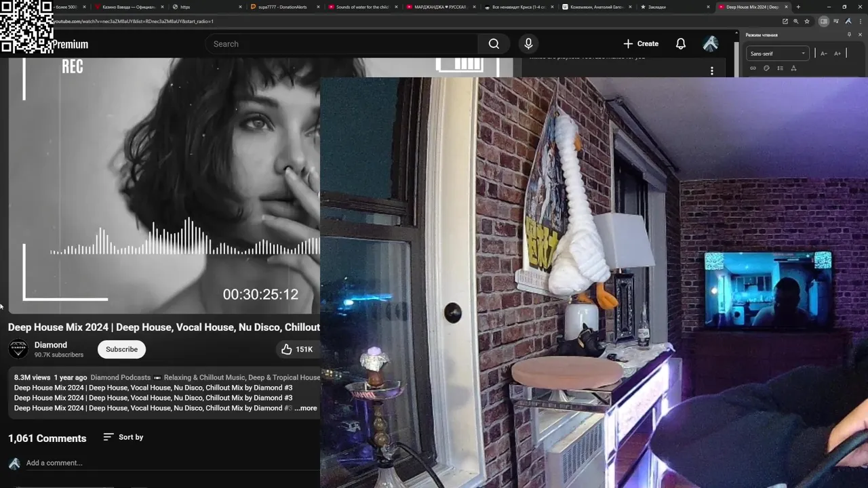Close the Deep House Mix tab
This screenshot has width=868, height=488.
(786, 7)
